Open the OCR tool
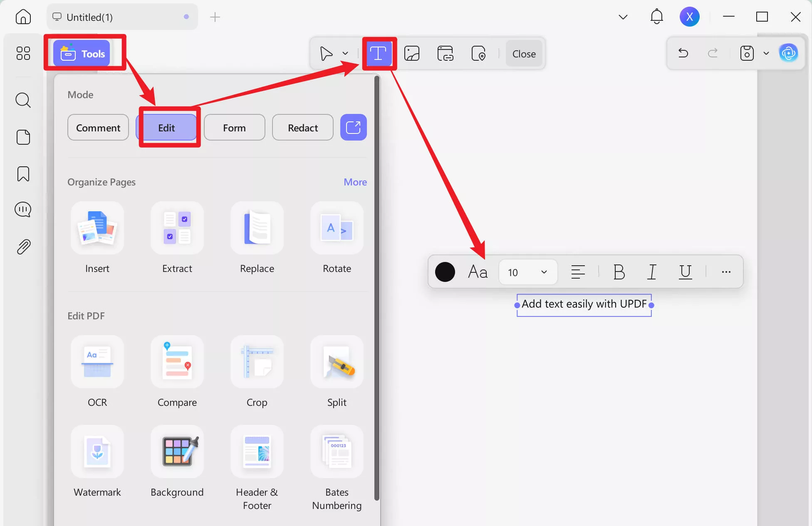The width and height of the screenshot is (812, 526). tap(97, 370)
